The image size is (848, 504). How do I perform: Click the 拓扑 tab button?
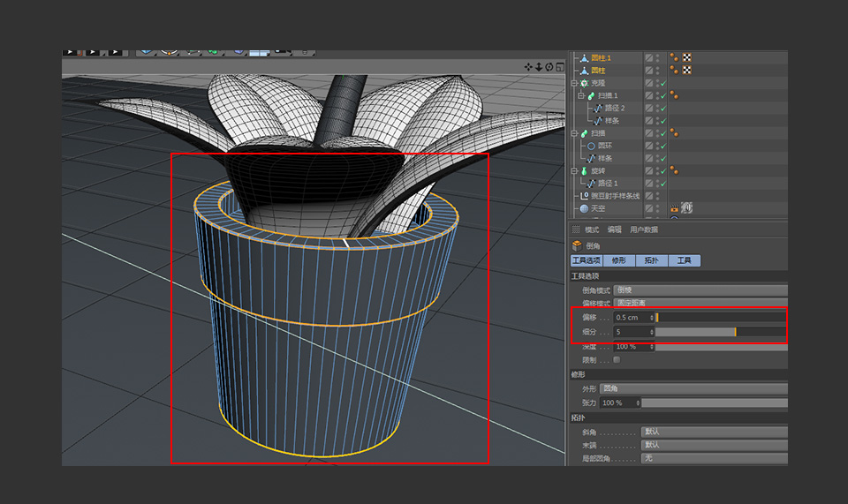pos(651,260)
